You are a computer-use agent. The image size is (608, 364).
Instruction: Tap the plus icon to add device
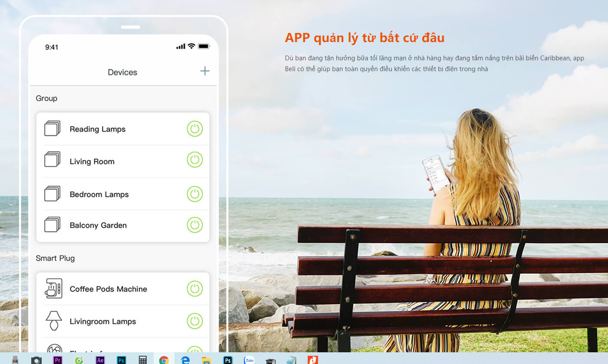coord(205,71)
